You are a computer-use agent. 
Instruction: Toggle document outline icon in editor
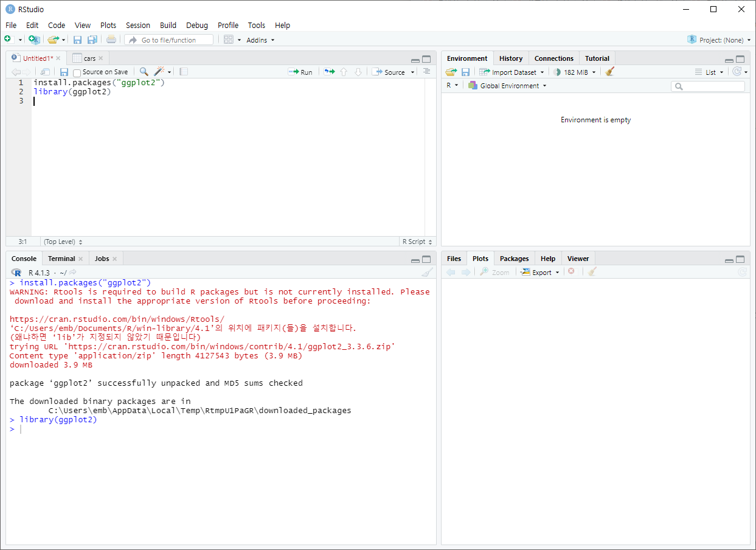pyautogui.click(x=427, y=72)
